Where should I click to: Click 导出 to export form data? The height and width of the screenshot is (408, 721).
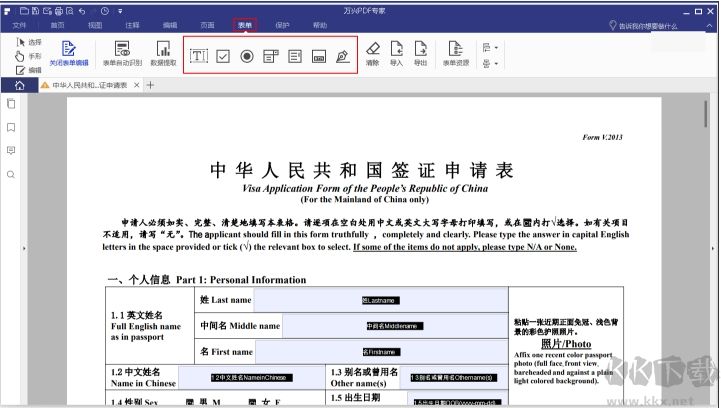tap(420, 53)
